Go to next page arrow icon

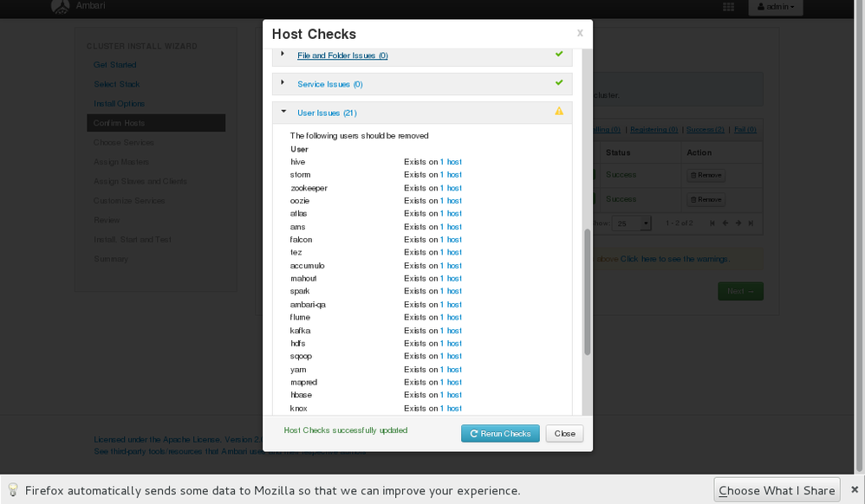pos(738,223)
